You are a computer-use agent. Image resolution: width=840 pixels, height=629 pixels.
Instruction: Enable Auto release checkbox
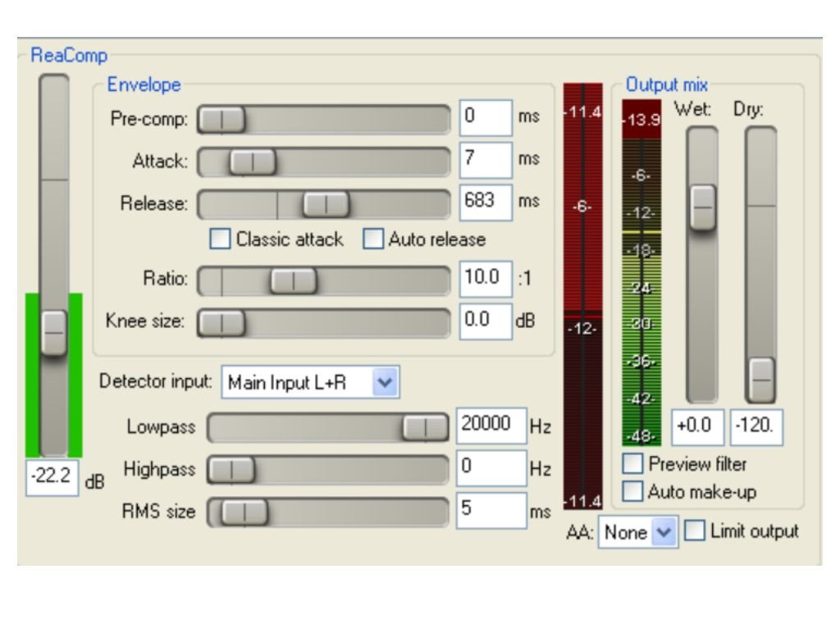(373, 239)
